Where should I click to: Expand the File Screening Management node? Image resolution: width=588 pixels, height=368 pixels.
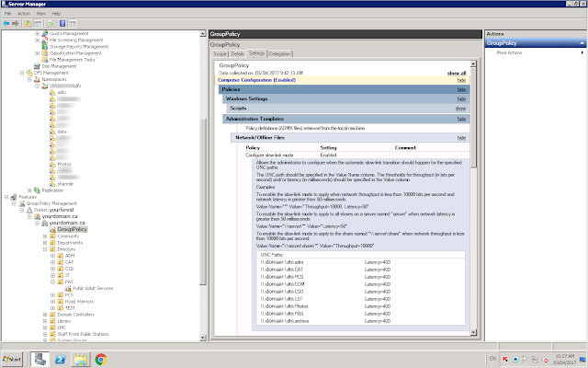(37, 40)
